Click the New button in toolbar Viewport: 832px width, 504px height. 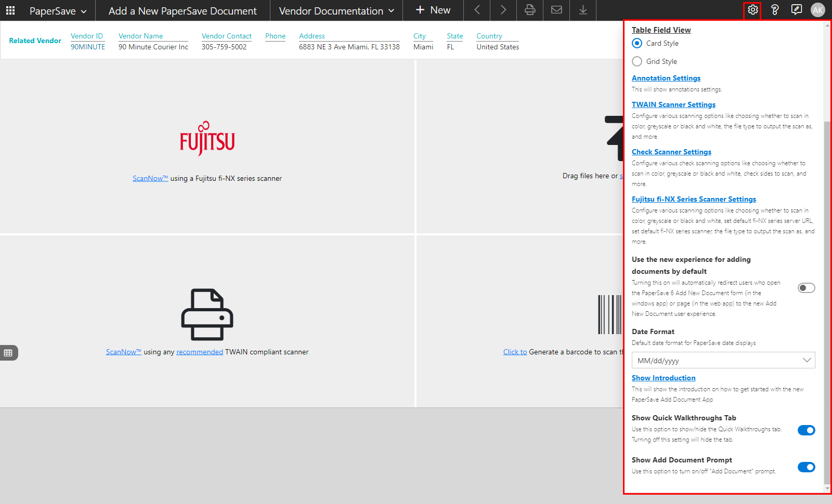pos(433,10)
